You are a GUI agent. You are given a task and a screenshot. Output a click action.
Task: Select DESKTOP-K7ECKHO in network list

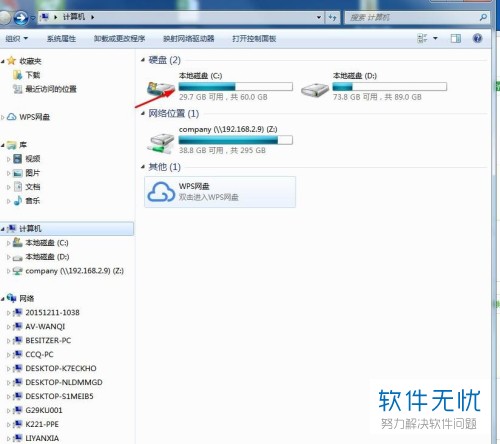click(x=61, y=368)
